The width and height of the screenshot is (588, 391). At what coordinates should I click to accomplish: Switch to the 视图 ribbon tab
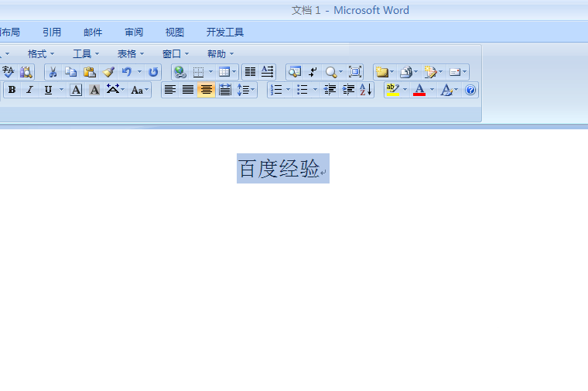click(175, 32)
